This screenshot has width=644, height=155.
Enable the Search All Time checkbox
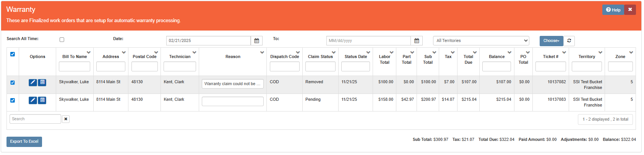pos(62,40)
